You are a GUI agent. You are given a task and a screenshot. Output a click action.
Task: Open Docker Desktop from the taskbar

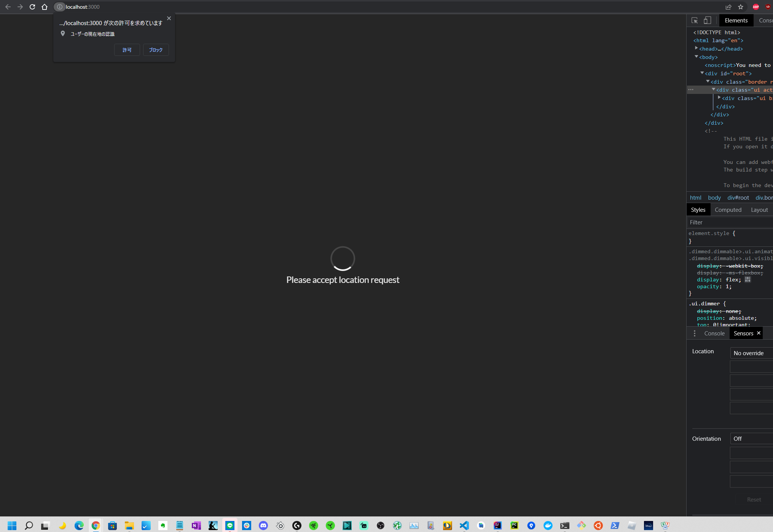548,526
